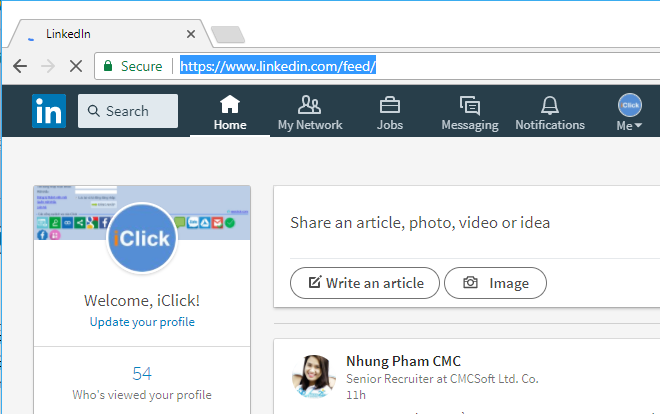The width and height of the screenshot is (660, 414).
Task: Click the search magnifier icon
Action: point(93,111)
